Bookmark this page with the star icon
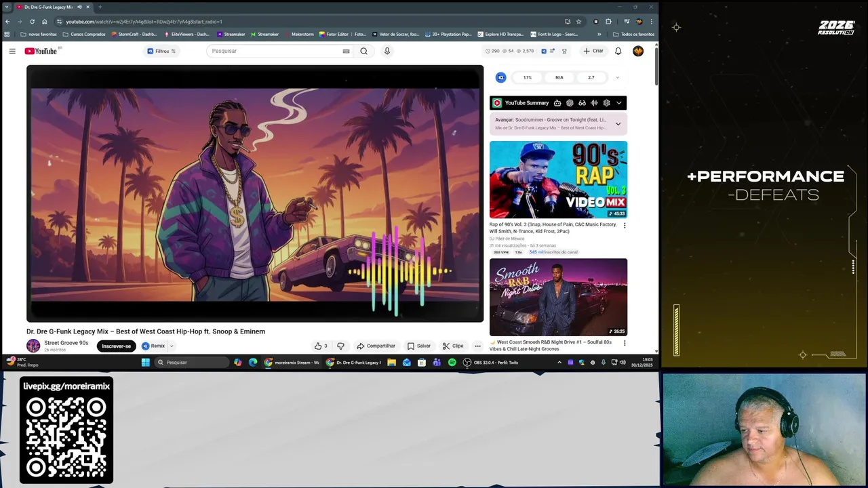This screenshot has height=488, width=868. tap(578, 21)
